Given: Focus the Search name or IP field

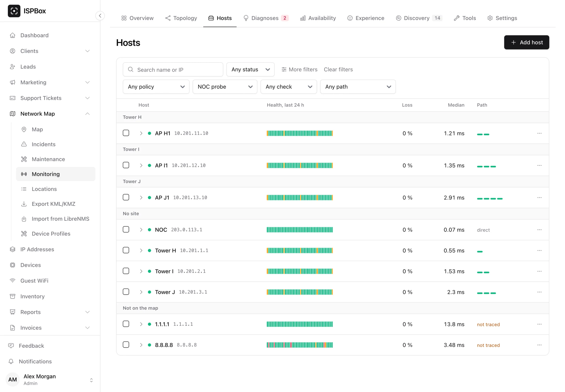Looking at the screenshot, I should pyautogui.click(x=173, y=70).
